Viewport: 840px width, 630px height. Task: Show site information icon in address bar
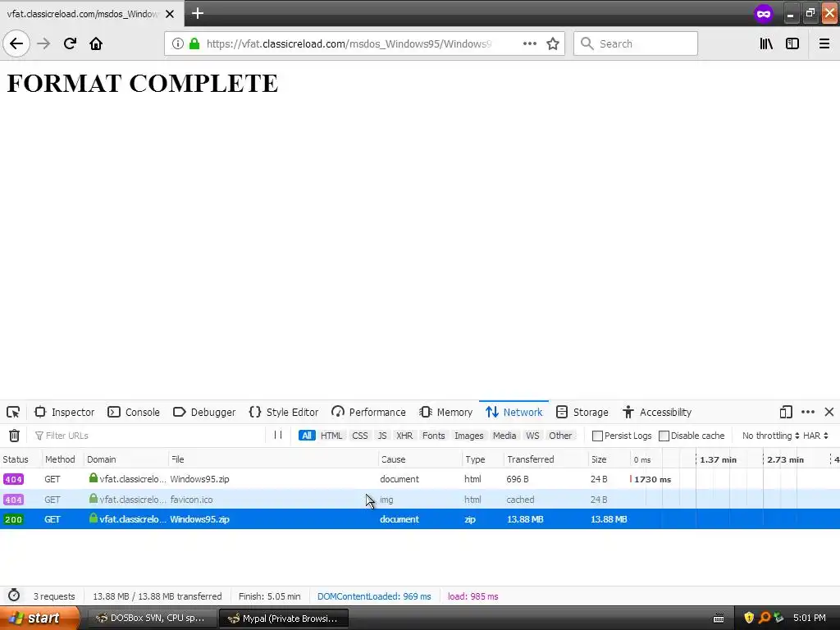[x=177, y=43]
